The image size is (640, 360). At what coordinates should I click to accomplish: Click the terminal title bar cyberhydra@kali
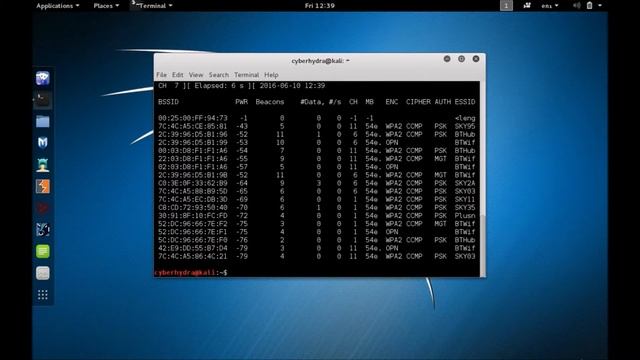pos(320,61)
